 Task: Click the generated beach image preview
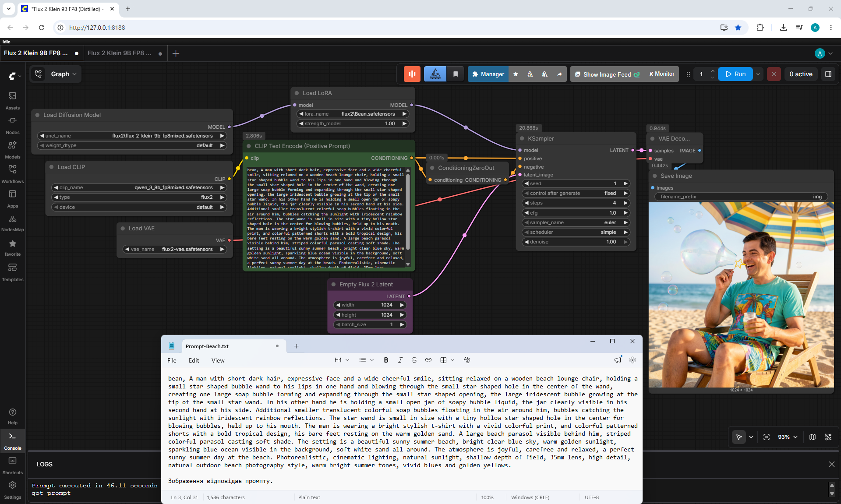[x=741, y=295]
